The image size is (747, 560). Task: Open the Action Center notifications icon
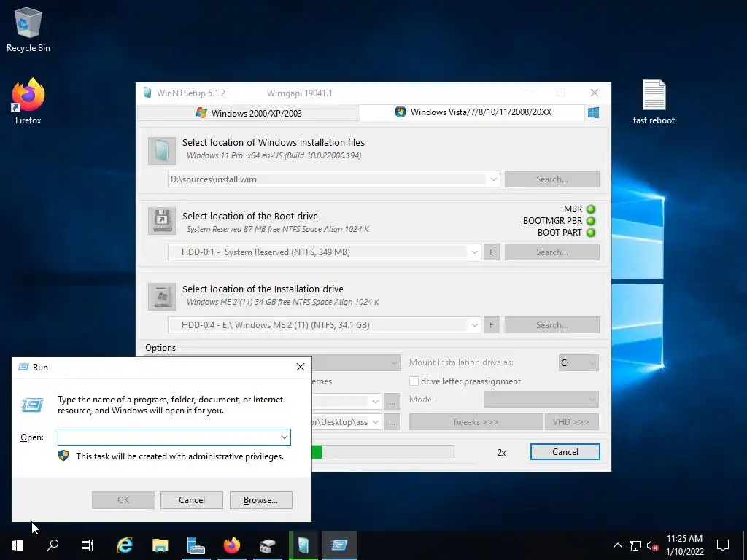point(723,545)
